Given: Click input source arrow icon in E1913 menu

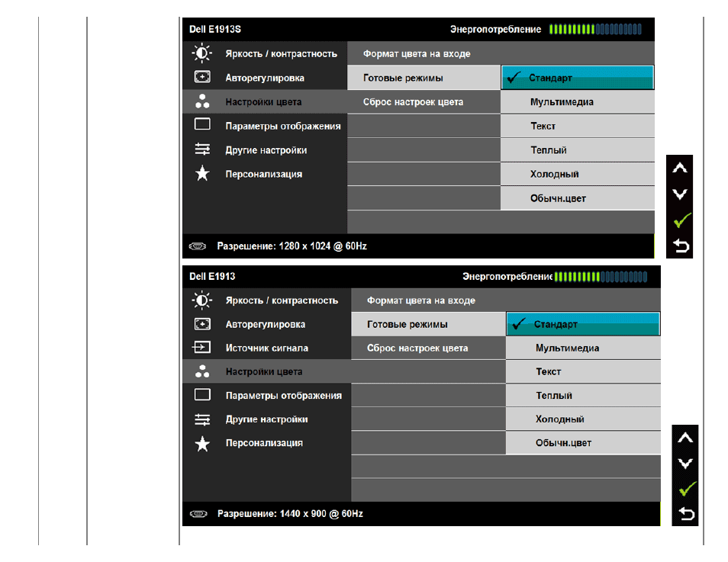Looking at the screenshot, I should pos(201,347).
